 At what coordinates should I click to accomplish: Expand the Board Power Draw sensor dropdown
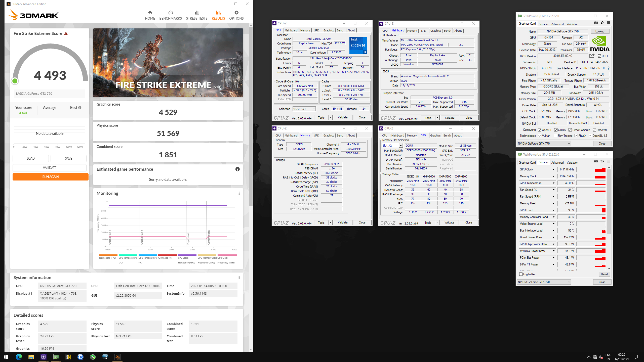click(553, 237)
